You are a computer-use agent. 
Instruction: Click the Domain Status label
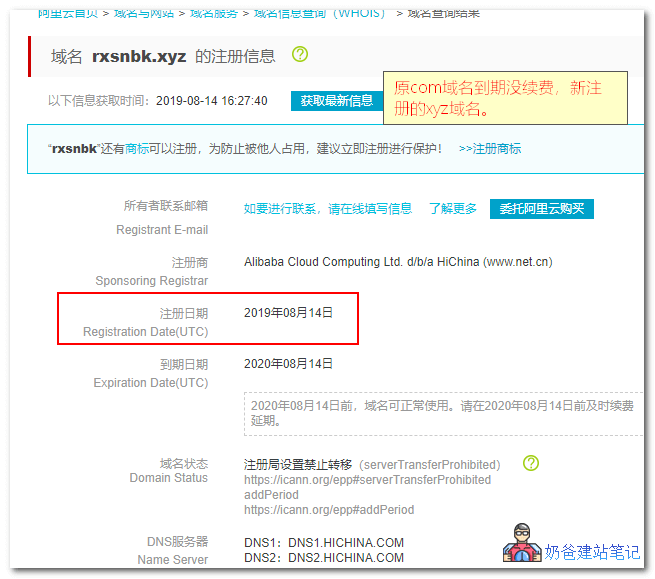tap(168, 477)
